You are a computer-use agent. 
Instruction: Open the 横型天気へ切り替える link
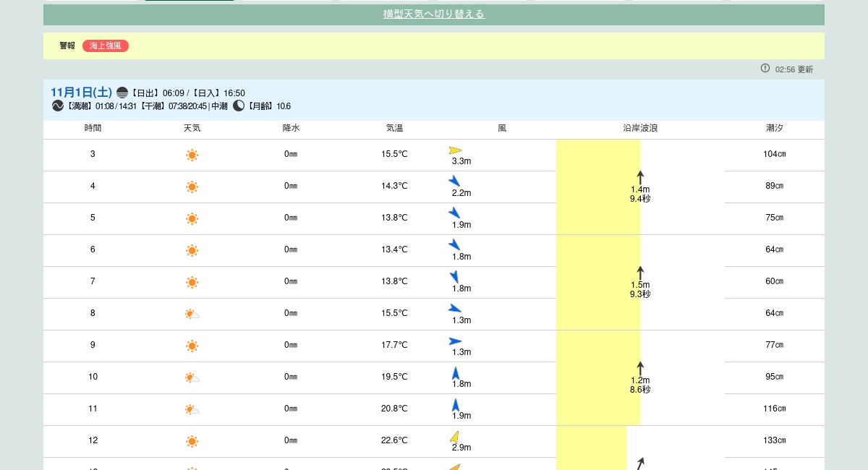434,14
